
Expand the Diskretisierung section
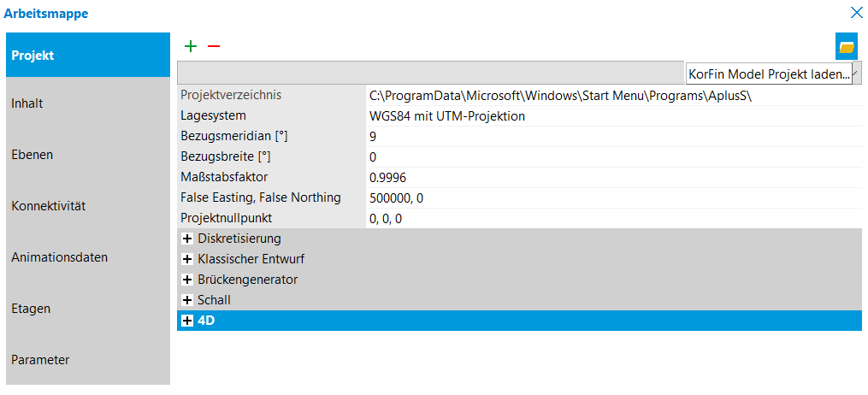187,239
